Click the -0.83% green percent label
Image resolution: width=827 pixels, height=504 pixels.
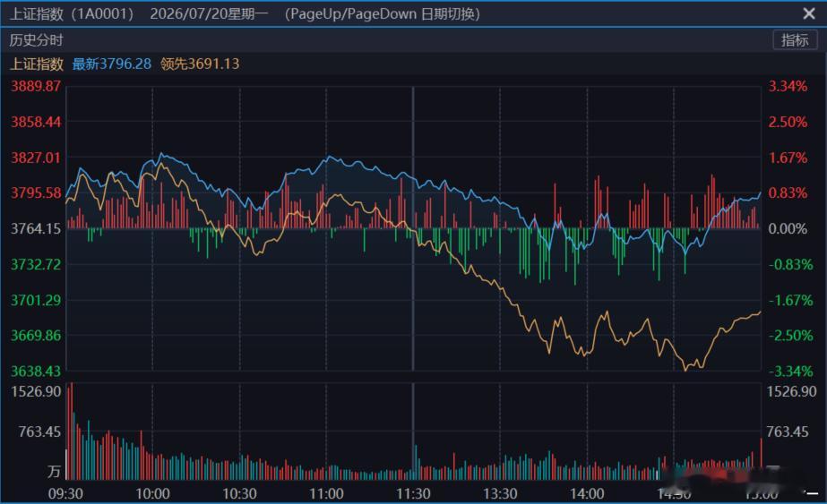pos(790,264)
